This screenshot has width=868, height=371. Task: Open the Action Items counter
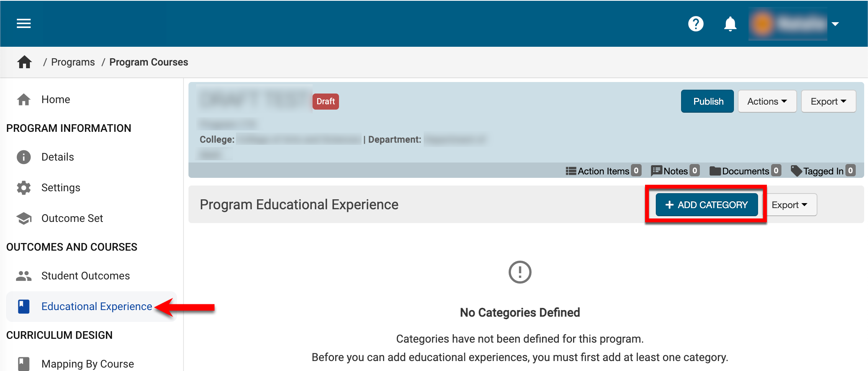tap(603, 171)
